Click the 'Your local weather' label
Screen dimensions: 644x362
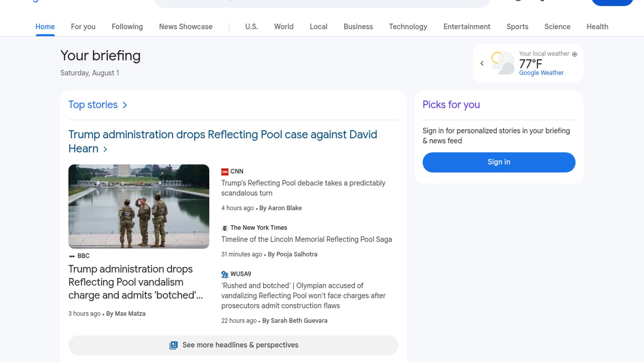point(544,54)
